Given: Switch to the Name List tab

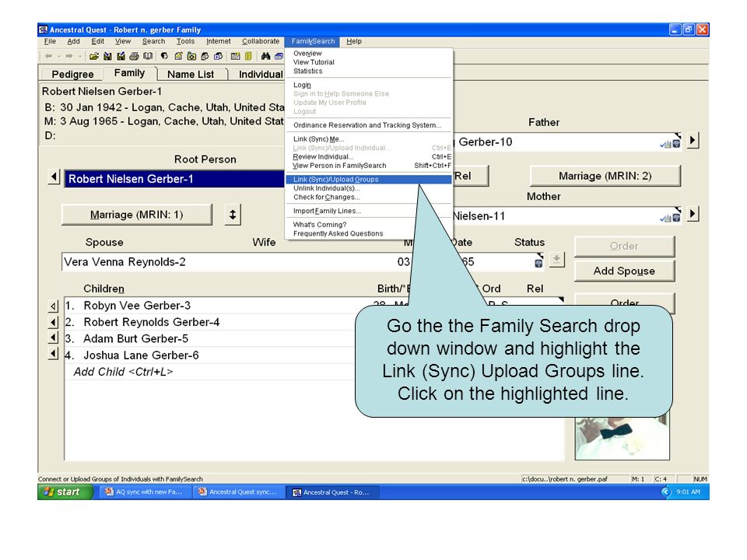Looking at the screenshot, I should pos(191,75).
